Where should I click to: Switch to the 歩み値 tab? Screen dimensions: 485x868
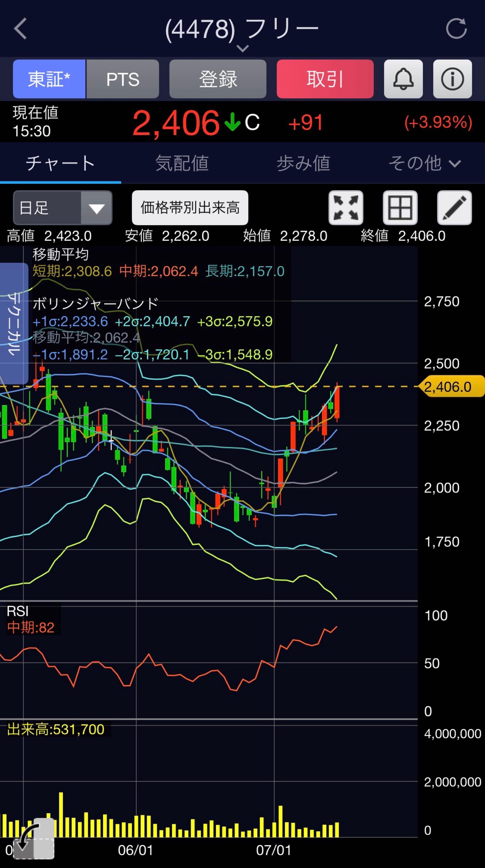303,163
